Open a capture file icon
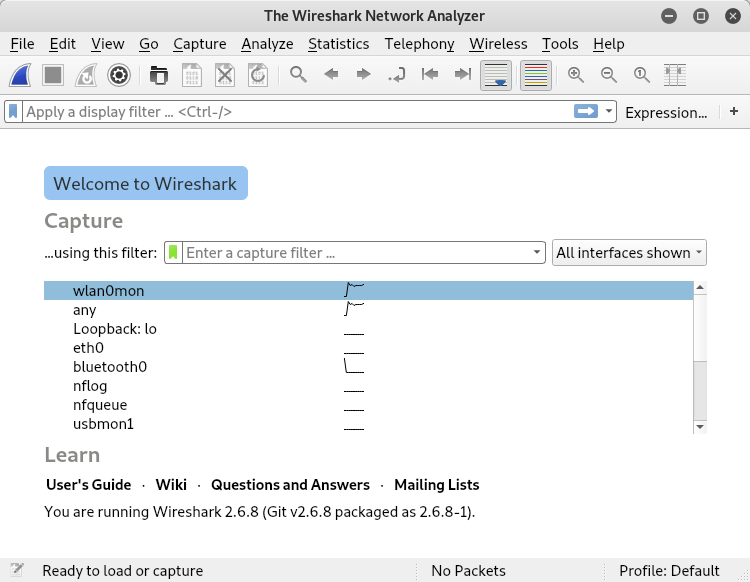 (x=159, y=75)
